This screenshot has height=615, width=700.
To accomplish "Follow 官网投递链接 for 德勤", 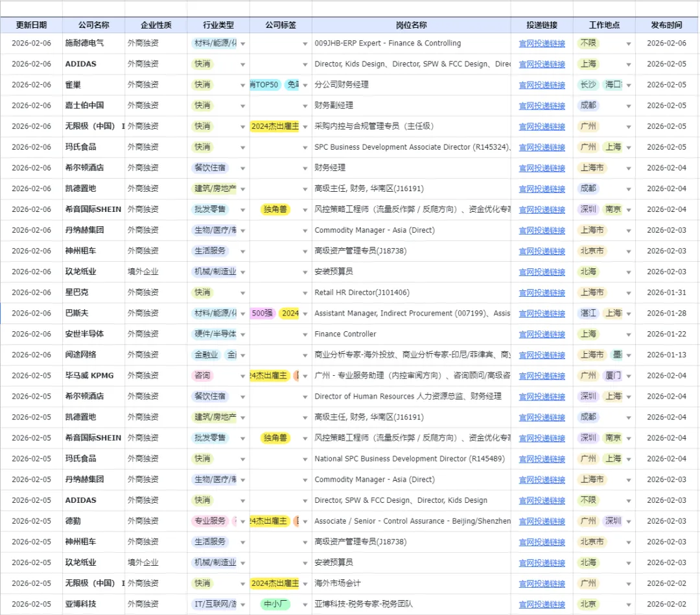I will [x=542, y=522].
